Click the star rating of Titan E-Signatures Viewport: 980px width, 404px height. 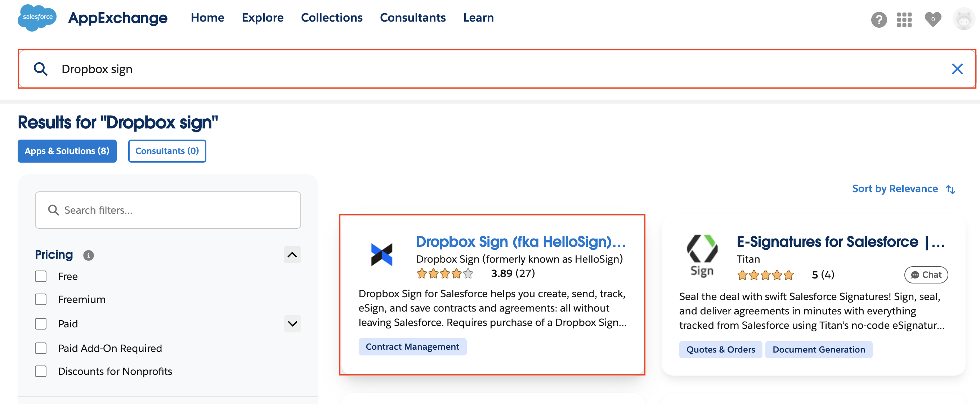765,275
